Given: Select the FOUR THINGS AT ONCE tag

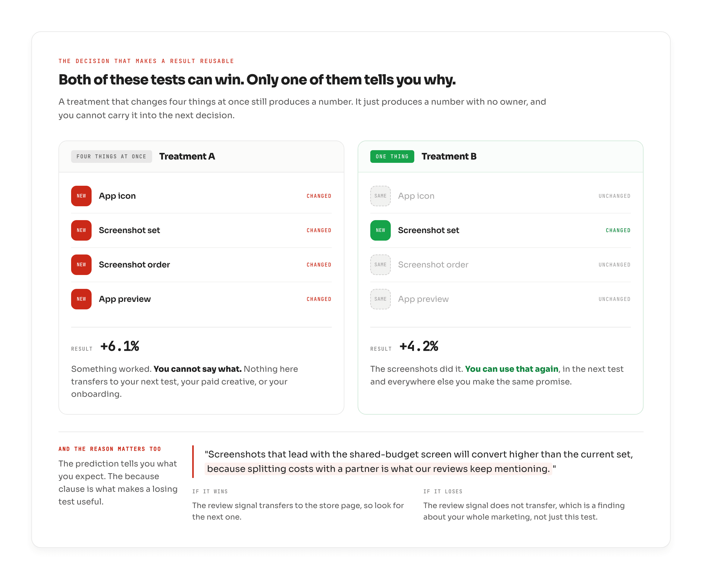Looking at the screenshot, I should [x=111, y=156].
